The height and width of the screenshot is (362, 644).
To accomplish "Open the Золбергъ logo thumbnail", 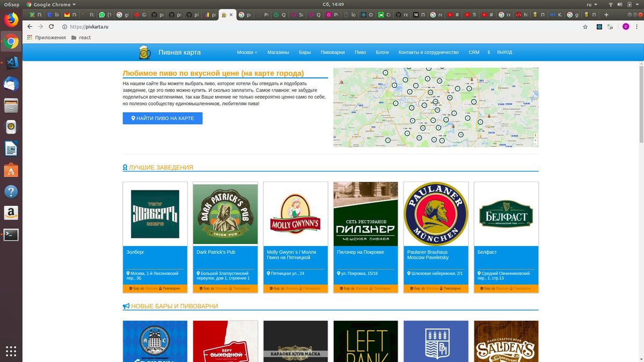I will [x=155, y=214].
